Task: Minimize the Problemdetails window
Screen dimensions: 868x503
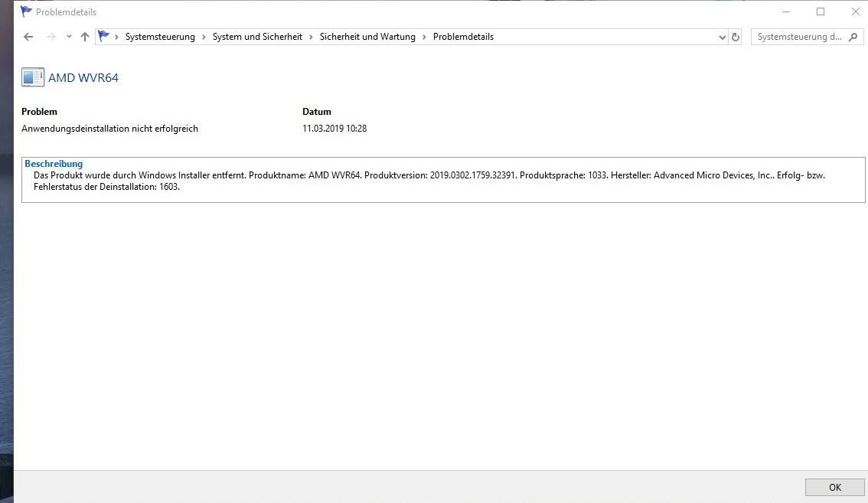Action: [786, 11]
